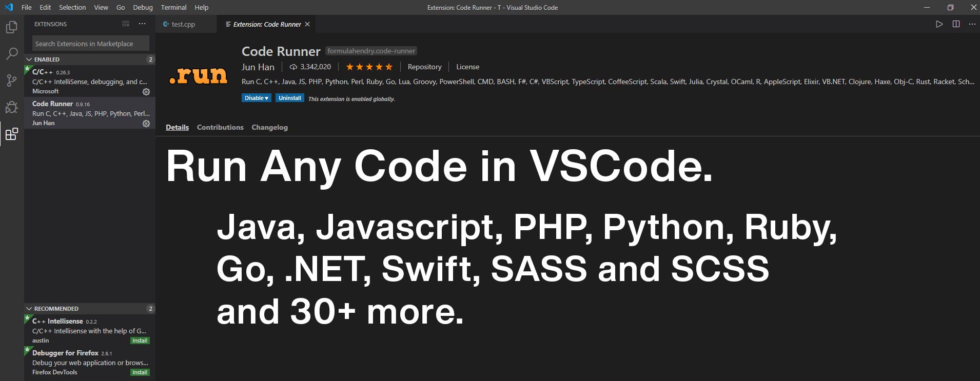Uninstall the Code Runner extension

290,98
